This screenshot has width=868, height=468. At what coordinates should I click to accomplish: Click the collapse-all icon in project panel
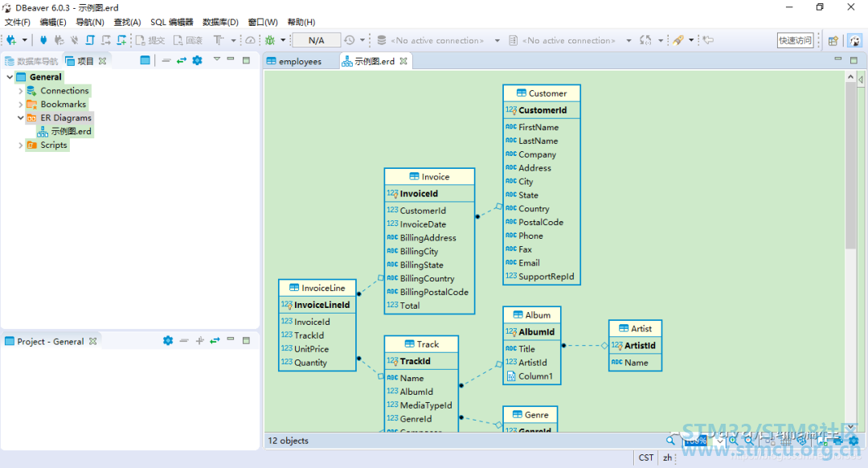pos(166,60)
